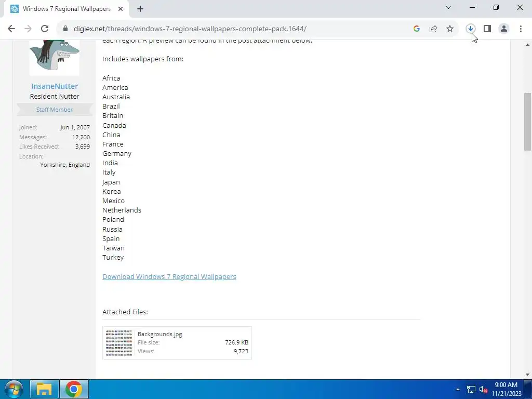Screen dimensions: 532x399
Task: Click the Show desktop strip
Action: pos(528,389)
